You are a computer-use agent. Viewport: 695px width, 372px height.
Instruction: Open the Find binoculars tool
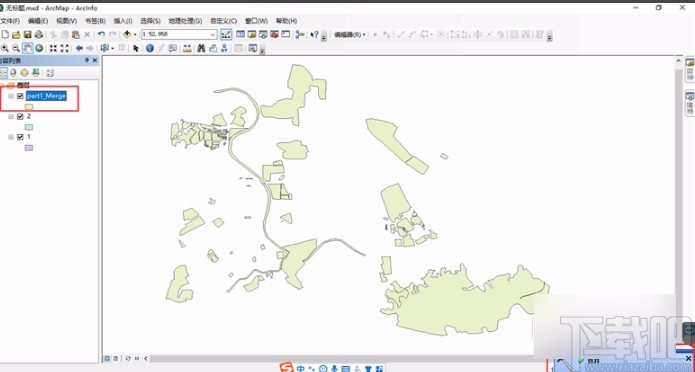(201, 48)
